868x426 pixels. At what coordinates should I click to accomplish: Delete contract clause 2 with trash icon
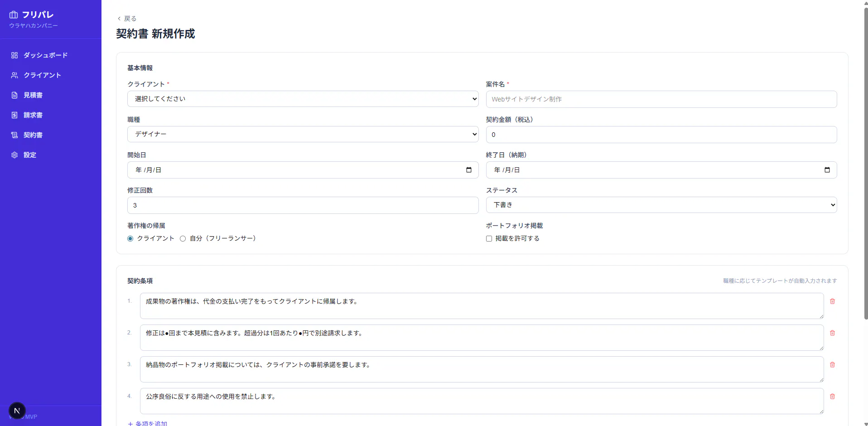click(x=832, y=333)
